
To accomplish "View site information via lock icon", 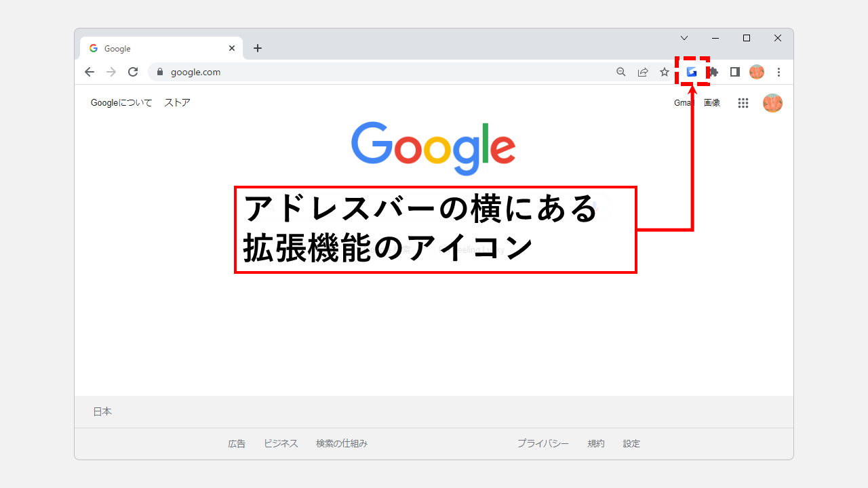I will coord(160,72).
